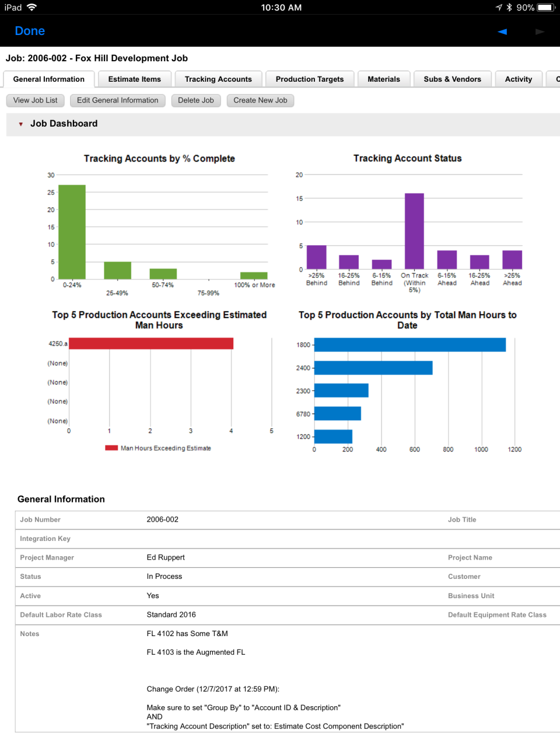
Task: Click the back navigation arrow
Action: (x=502, y=32)
